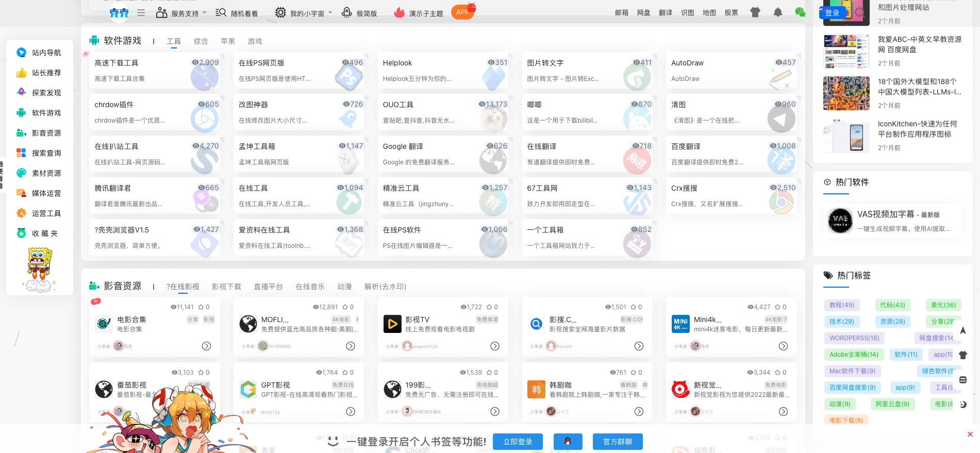Click the 翻译 link in top bar
The image size is (980, 453).
coord(666,13)
